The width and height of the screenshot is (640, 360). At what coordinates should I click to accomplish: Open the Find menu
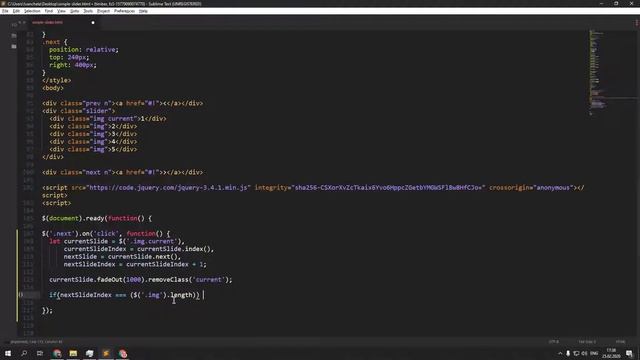[x=49, y=11]
